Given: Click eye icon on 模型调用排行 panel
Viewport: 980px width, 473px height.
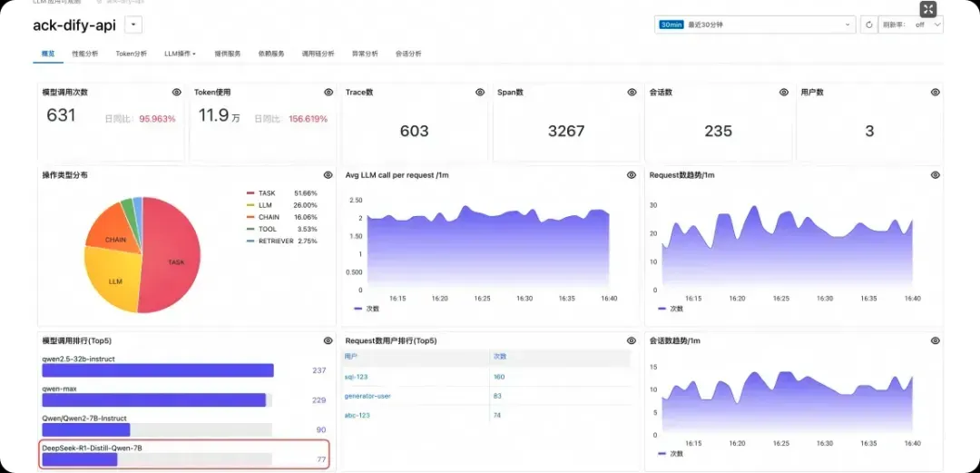Looking at the screenshot, I should [328, 341].
